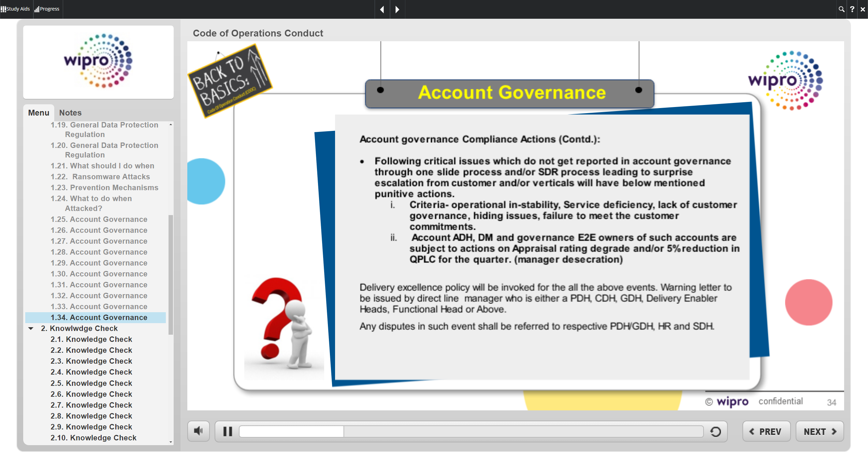
Task: Click the NEXT button
Action: (820, 432)
